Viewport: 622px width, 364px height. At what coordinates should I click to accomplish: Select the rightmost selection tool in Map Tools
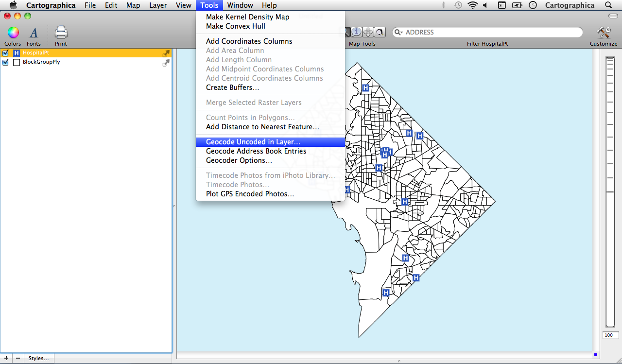380,32
